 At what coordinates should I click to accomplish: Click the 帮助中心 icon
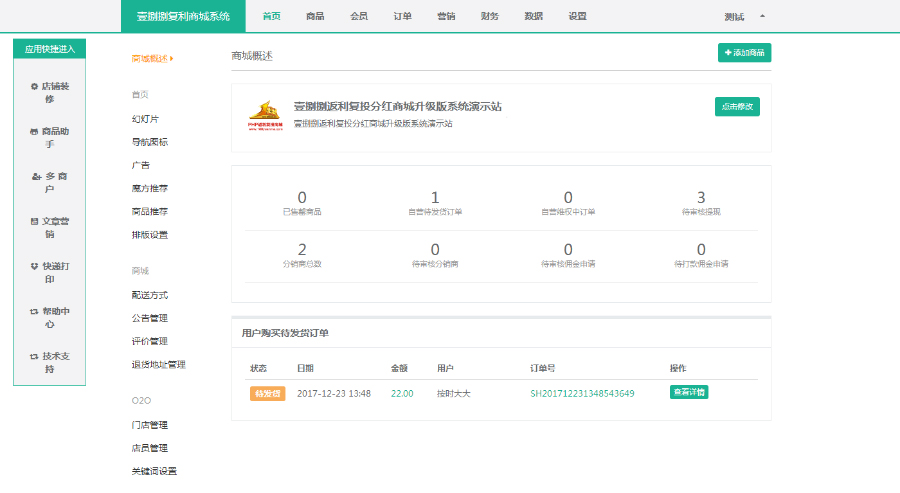coord(34,312)
